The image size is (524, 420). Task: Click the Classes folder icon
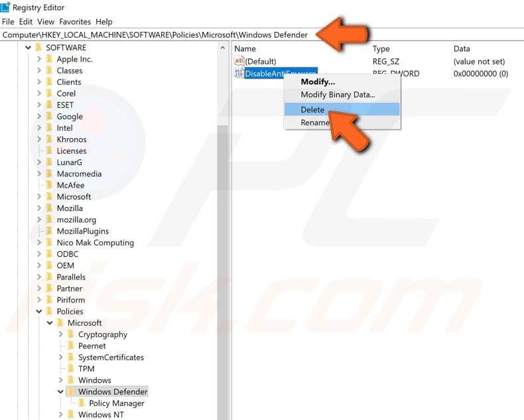(49, 70)
